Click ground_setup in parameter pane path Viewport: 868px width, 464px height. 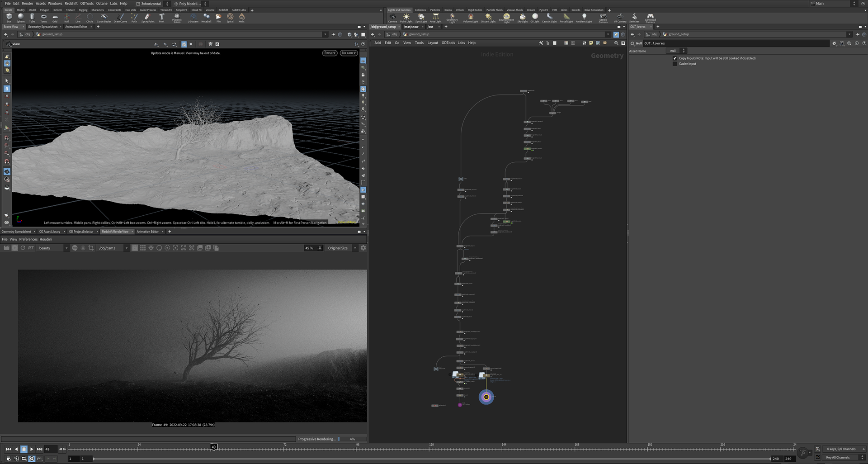[679, 34]
